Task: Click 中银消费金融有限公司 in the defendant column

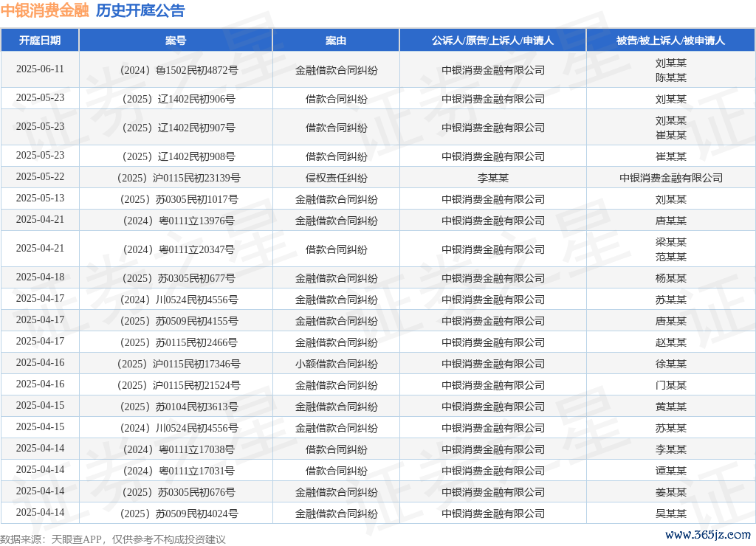Action: click(x=670, y=179)
